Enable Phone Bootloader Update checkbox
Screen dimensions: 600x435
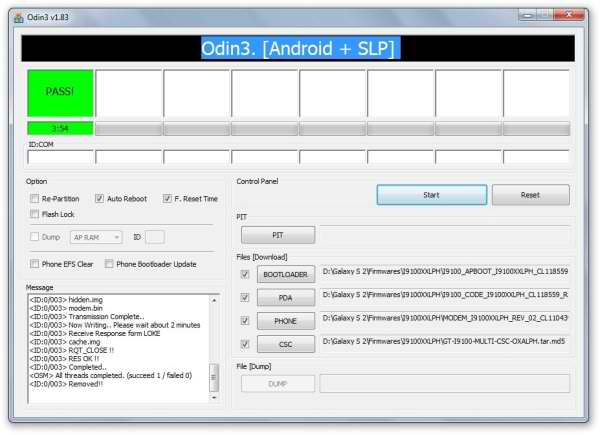point(109,264)
